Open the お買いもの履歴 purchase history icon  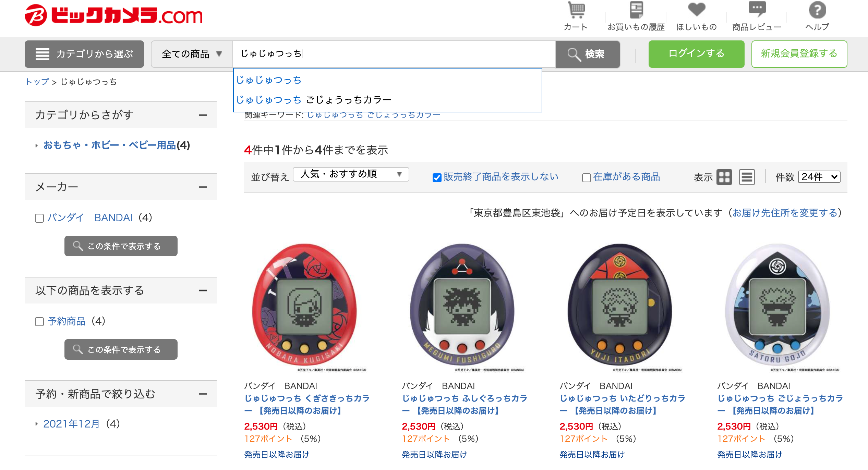[636, 10]
